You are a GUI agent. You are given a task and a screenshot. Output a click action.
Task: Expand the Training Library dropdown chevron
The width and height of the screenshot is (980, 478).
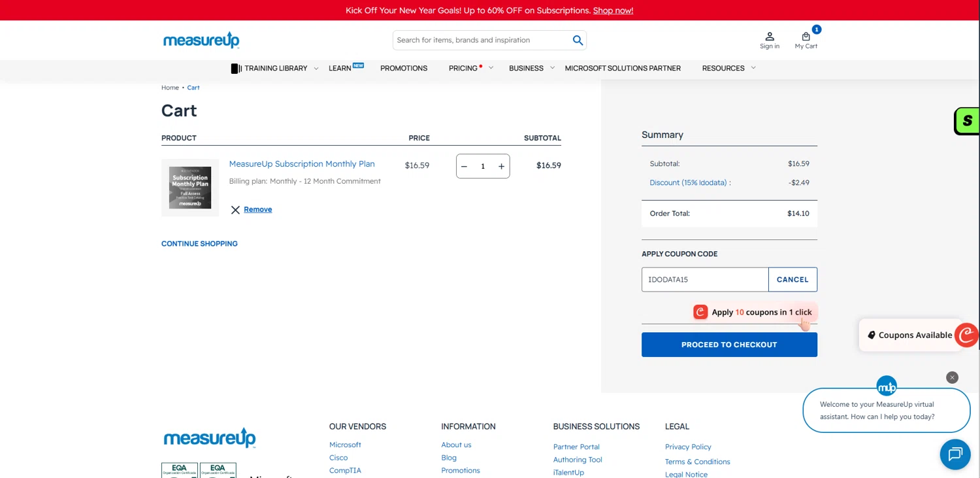coord(316,68)
